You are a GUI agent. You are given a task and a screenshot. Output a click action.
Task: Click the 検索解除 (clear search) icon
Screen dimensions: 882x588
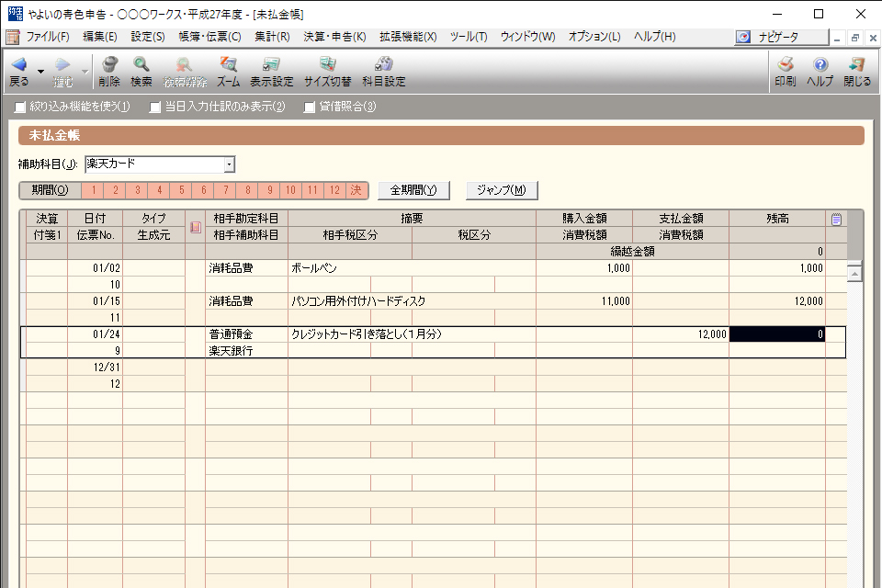point(185,64)
